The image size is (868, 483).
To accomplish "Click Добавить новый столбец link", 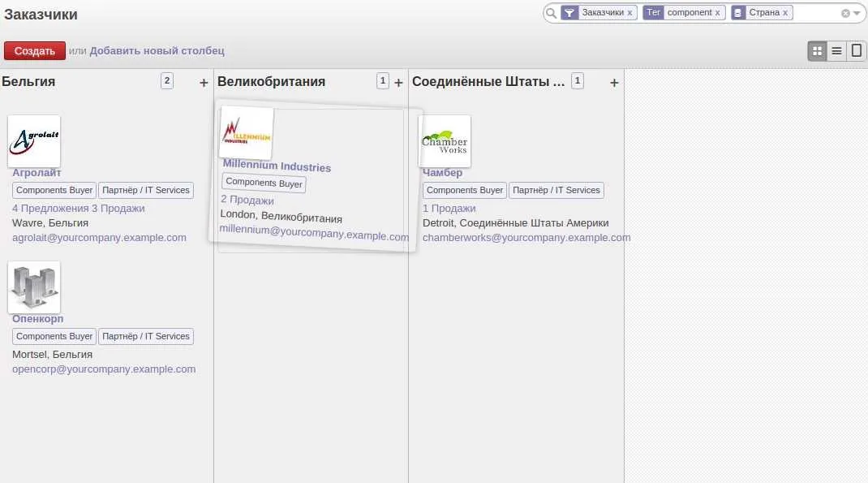I will [x=157, y=51].
